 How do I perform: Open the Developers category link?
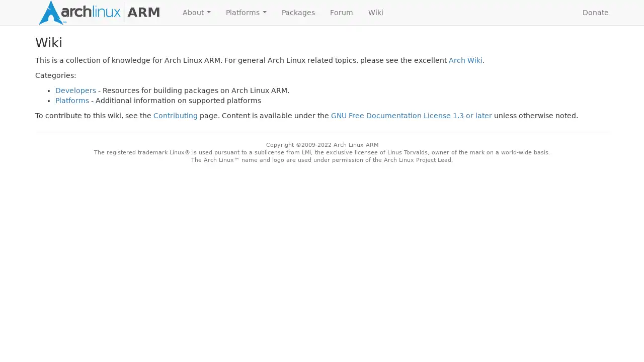pos(75,90)
